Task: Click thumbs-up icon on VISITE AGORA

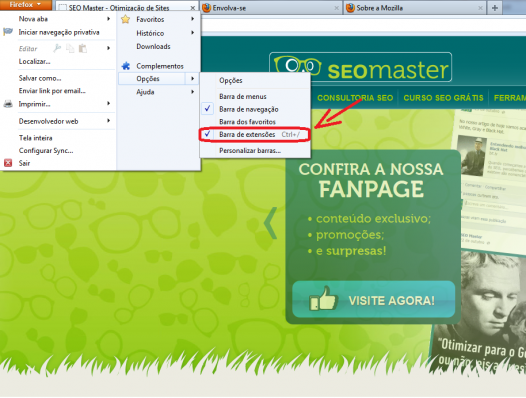Action: point(323,298)
